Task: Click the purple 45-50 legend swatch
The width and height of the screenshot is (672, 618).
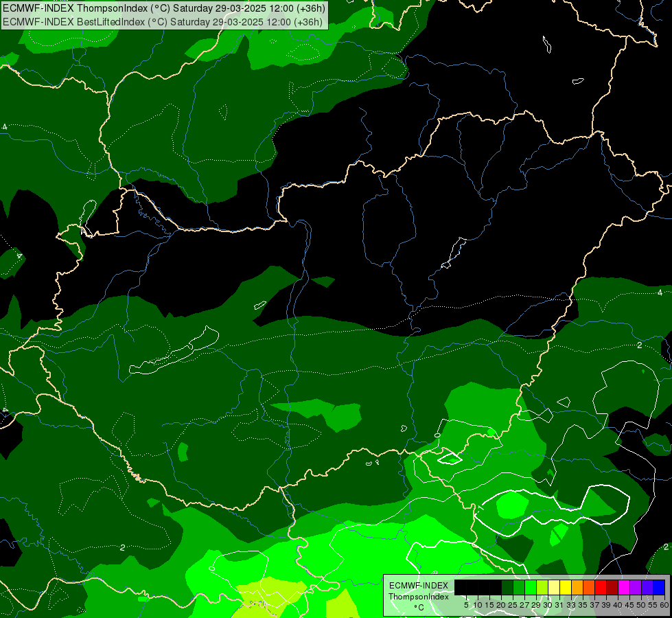Action: tap(636, 587)
